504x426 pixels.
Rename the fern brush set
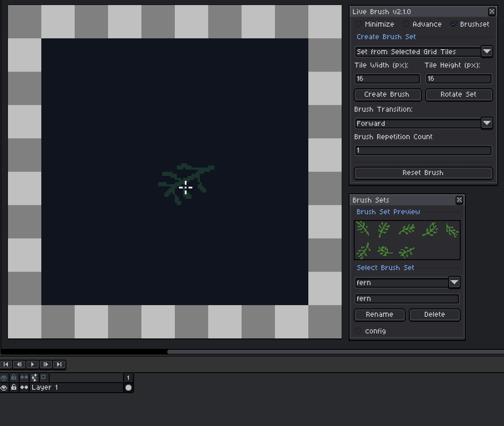pos(379,315)
